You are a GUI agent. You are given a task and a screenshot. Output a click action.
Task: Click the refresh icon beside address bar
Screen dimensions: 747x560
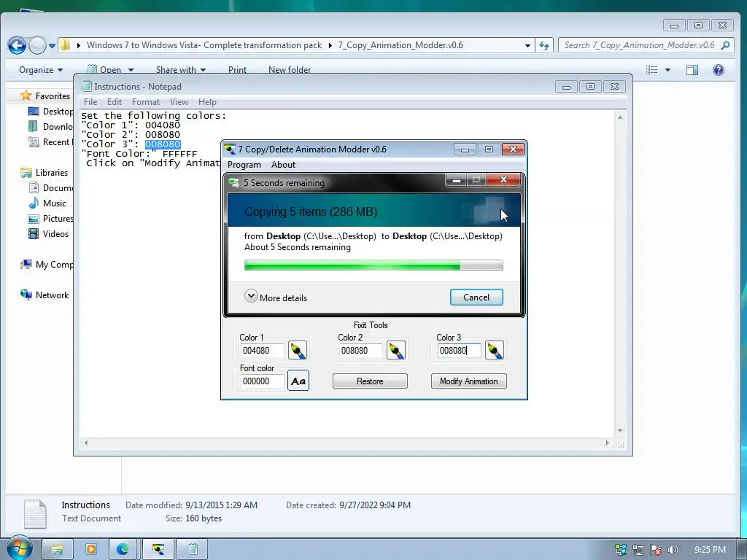544,46
